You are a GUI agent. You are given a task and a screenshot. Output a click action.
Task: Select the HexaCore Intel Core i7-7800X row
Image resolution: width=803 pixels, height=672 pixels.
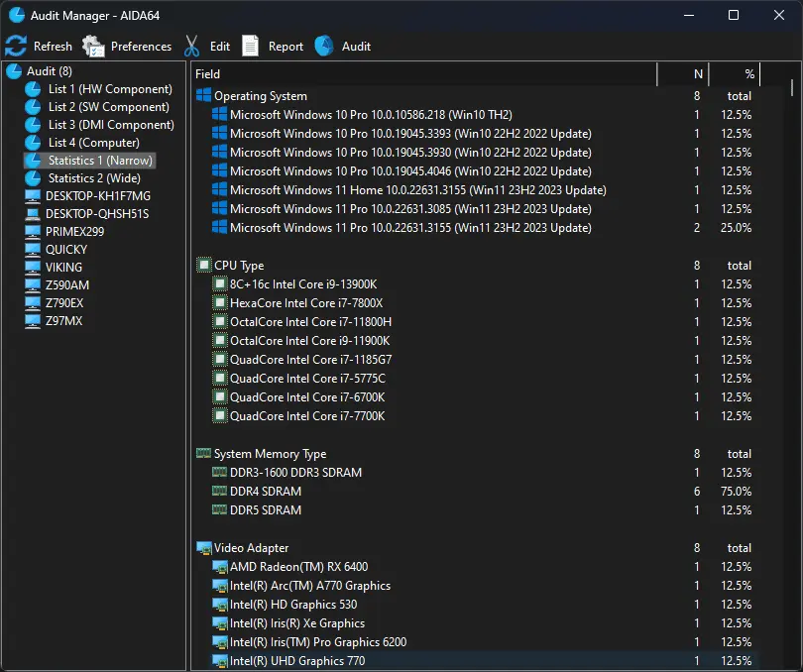(x=474, y=303)
